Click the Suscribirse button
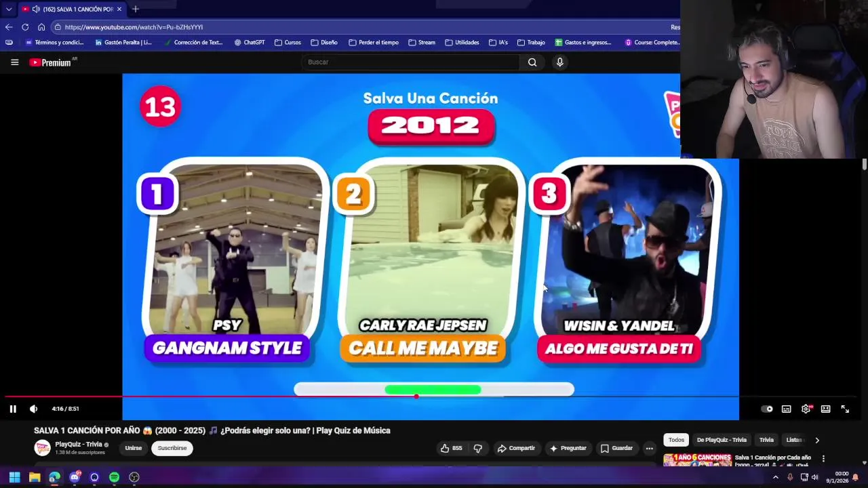The image size is (868, 488). pyautogui.click(x=172, y=448)
